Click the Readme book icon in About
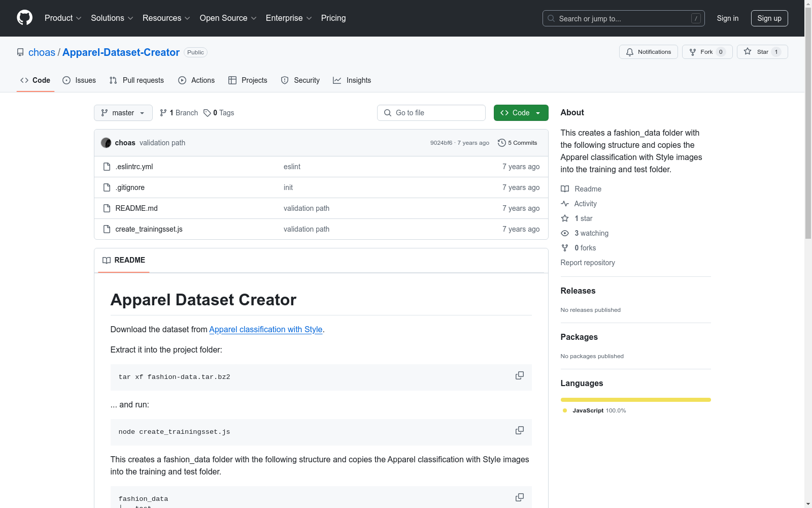The height and width of the screenshot is (508, 812). click(x=565, y=189)
